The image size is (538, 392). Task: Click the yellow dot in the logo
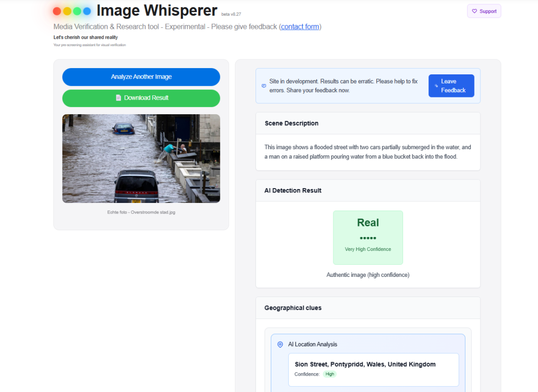(x=67, y=10)
